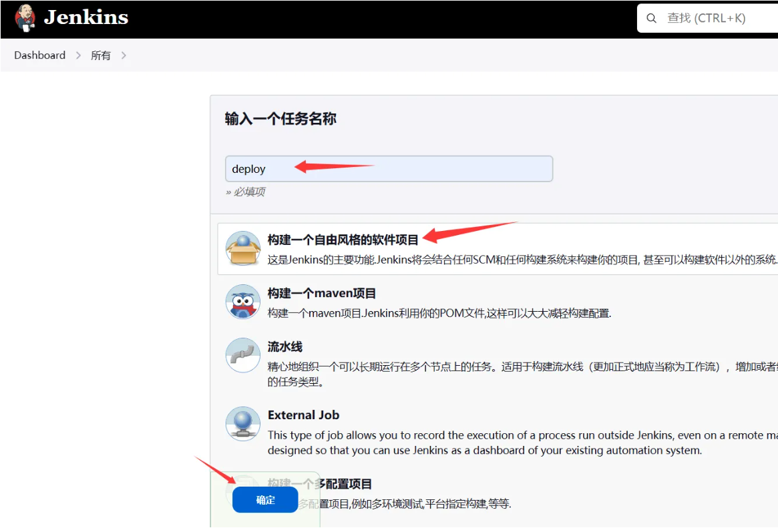This screenshot has height=532, width=778.
Task: Click the freestyle project description text
Action: [x=522, y=260]
